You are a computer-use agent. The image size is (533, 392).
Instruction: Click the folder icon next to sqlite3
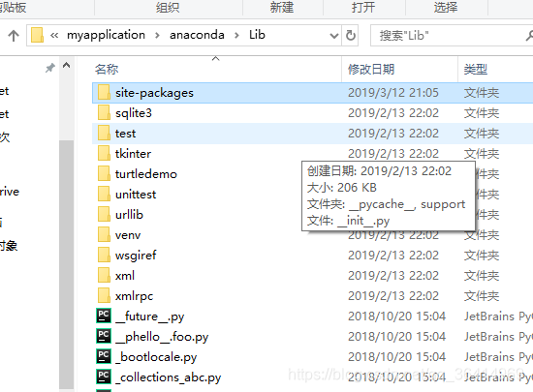click(104, 112)
